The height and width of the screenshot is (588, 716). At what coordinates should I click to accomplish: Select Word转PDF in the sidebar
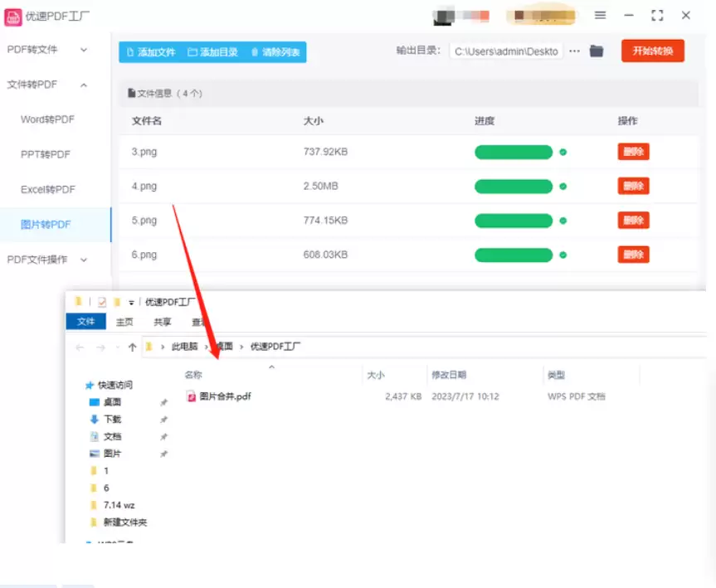(x=47, y=119)
